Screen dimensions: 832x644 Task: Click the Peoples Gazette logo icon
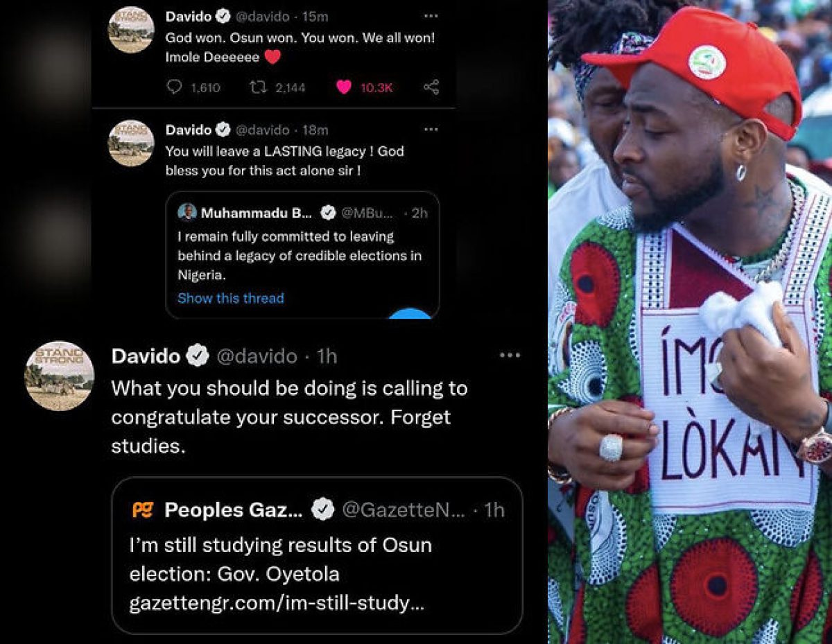pyautogui.click(x=141, y=511)
